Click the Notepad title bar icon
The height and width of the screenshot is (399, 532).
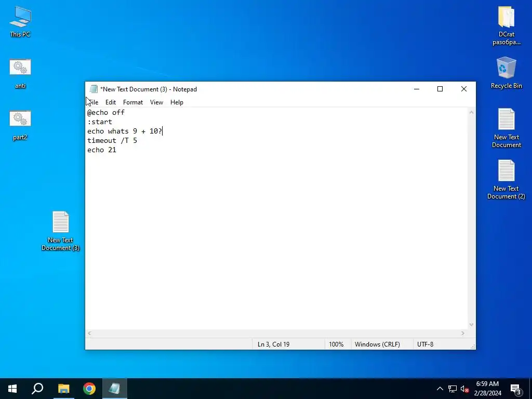[x=94, y=89]
